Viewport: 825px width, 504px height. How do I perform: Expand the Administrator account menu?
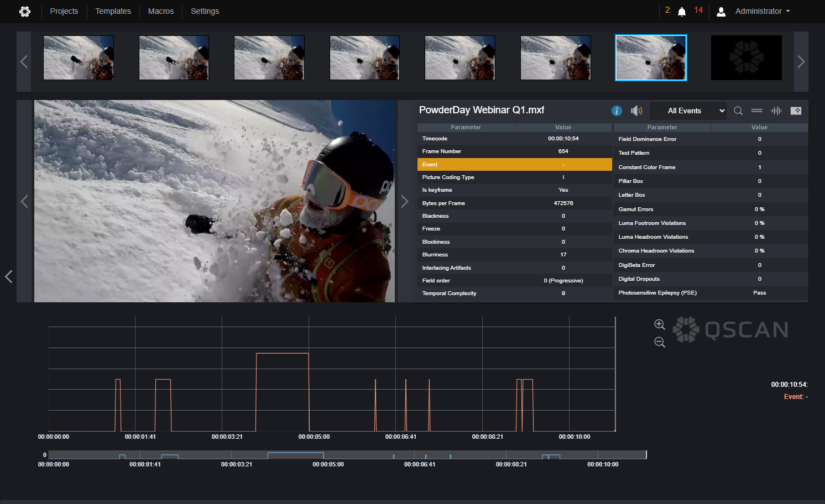763,11
